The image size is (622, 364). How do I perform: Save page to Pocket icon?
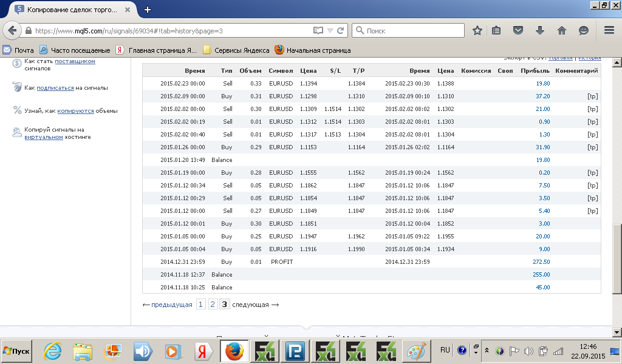tap(518, 30)
